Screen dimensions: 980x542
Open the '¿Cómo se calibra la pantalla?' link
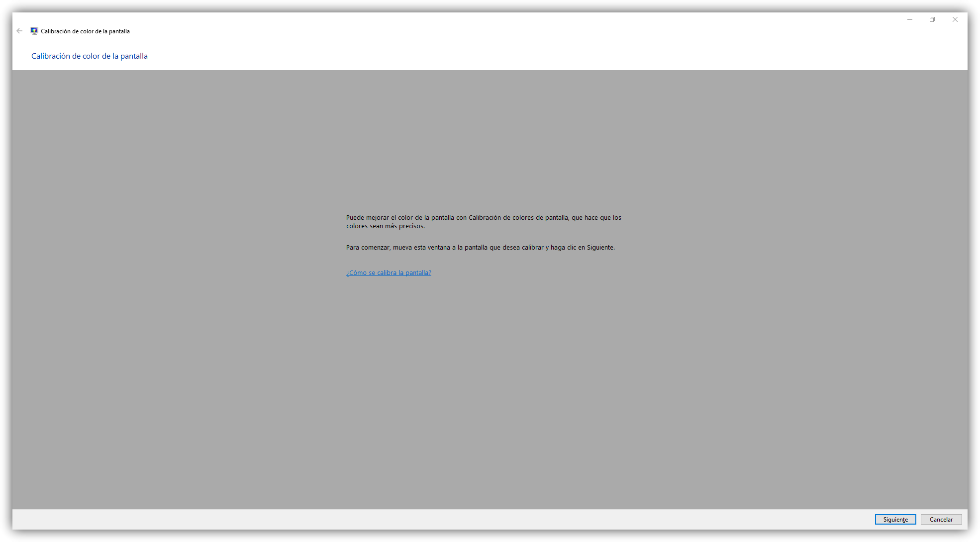pyautogui.click(x=389, y=273)
